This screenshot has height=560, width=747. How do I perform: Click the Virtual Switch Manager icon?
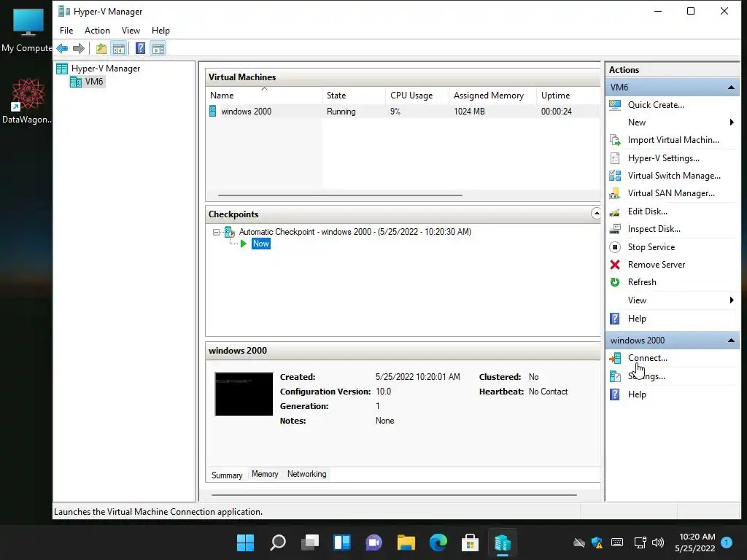coord(615,176)
